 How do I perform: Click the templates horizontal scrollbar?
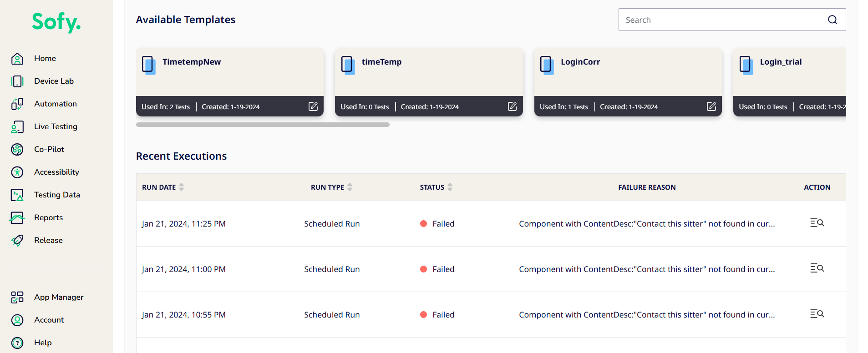click(263, 125)
